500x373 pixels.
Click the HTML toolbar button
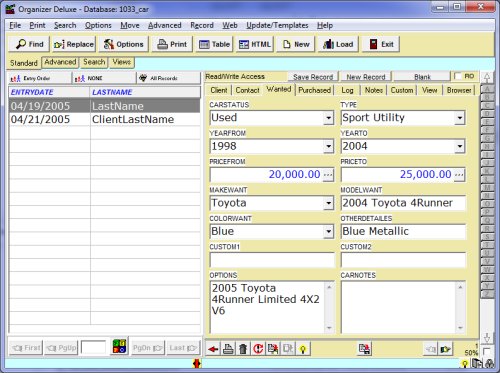255,44
